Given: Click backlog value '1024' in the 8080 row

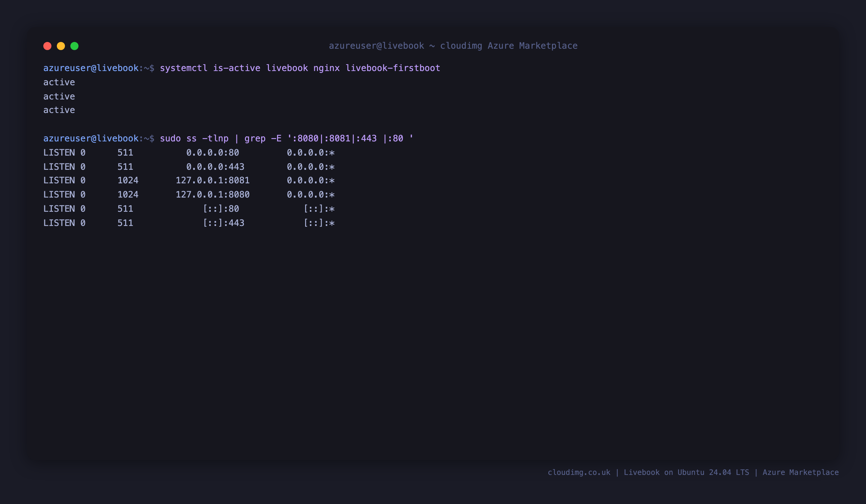Looking at the screenshot, I should pos(128,194).
